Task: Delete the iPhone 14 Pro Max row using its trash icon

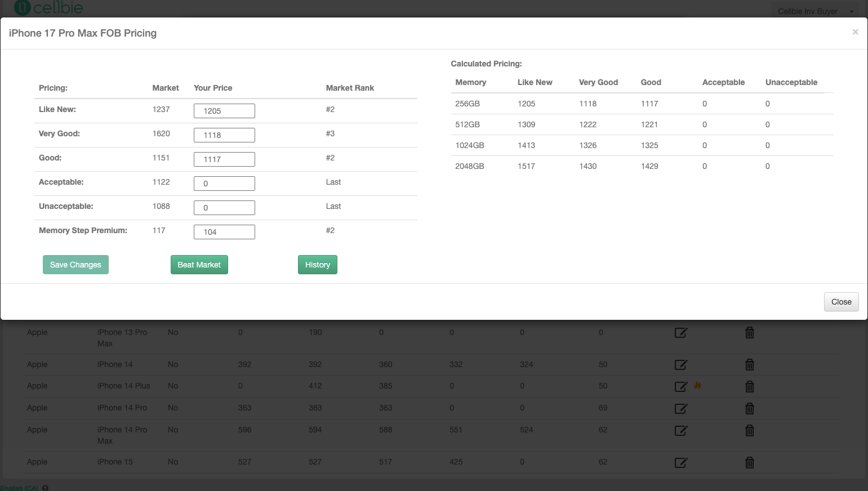Action: point(750,430)
